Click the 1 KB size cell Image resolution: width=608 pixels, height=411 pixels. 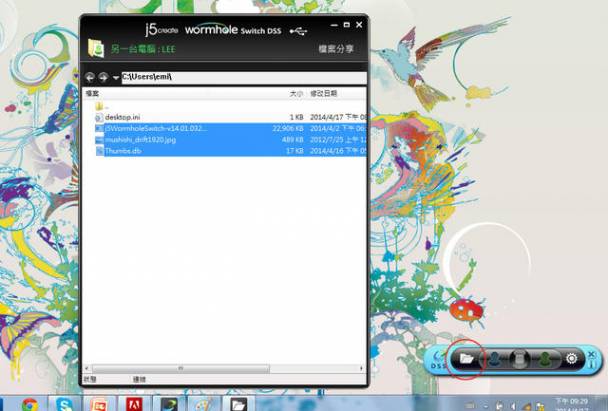pos(297,117)
